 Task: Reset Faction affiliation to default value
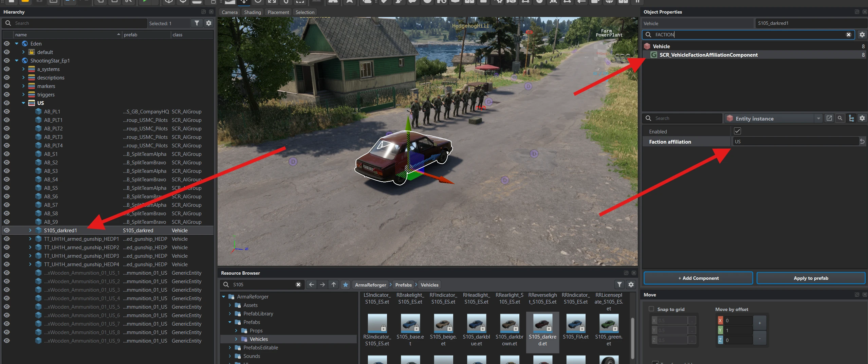coord(862,142)
